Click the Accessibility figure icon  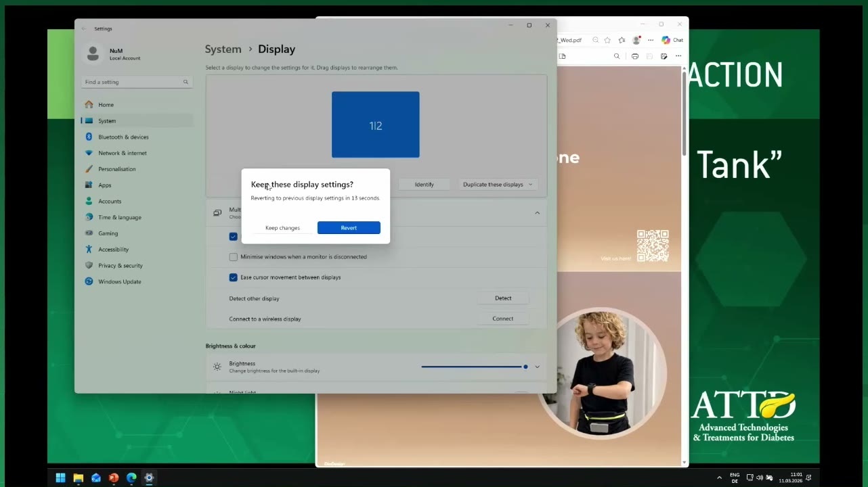pos(89,250)
